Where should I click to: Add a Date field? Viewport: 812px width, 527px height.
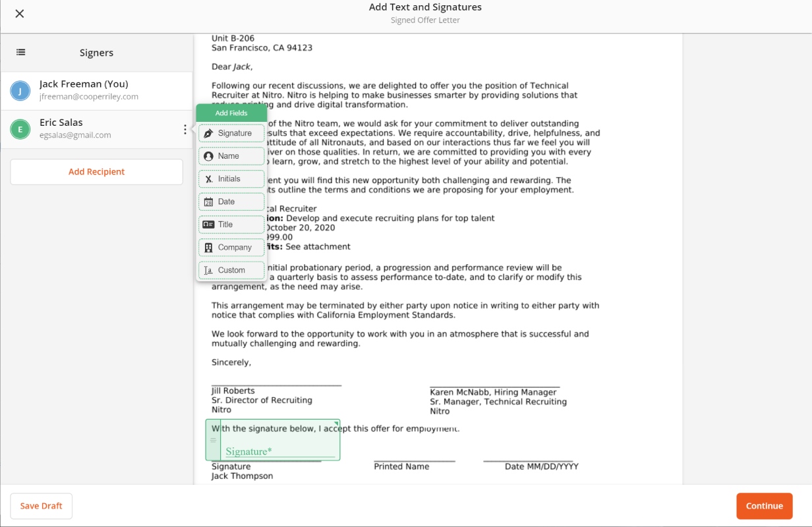pyautogui.click(x=231, y=202)
